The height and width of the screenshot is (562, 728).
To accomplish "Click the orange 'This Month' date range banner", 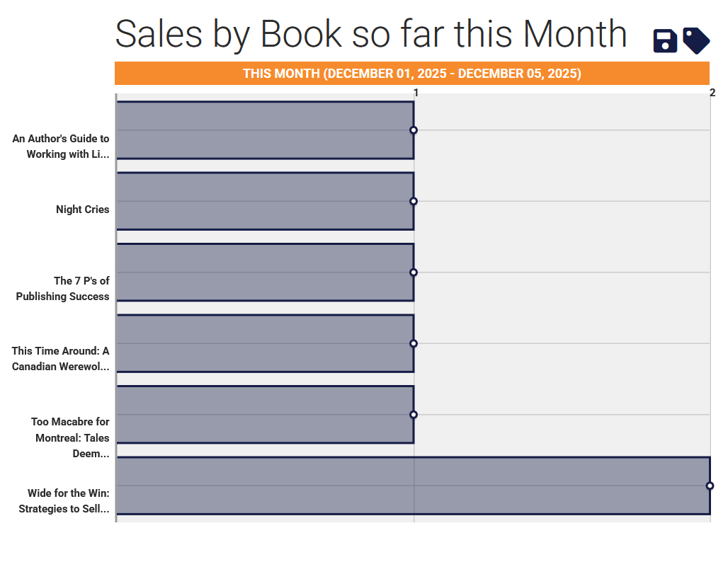I will pyautogui.click(x=412, y=74).
